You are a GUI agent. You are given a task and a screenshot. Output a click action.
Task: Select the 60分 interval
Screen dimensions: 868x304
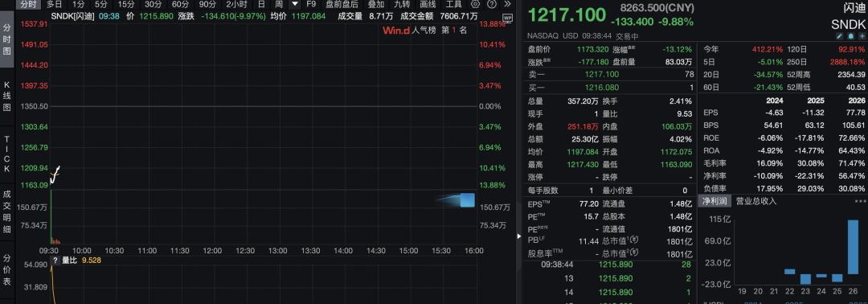[x=180, y=4]
